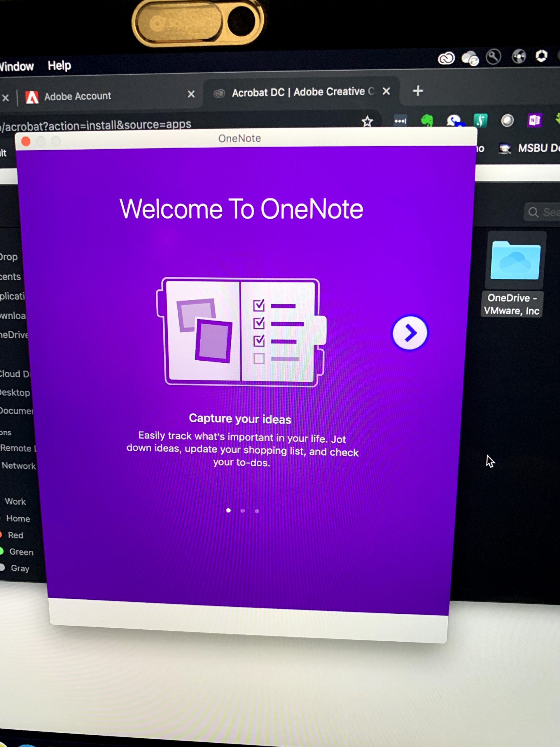This screenshot has height=747, width=560.
Task: Click the OneNote Web Clipper extension
Action: coord(534,120)
